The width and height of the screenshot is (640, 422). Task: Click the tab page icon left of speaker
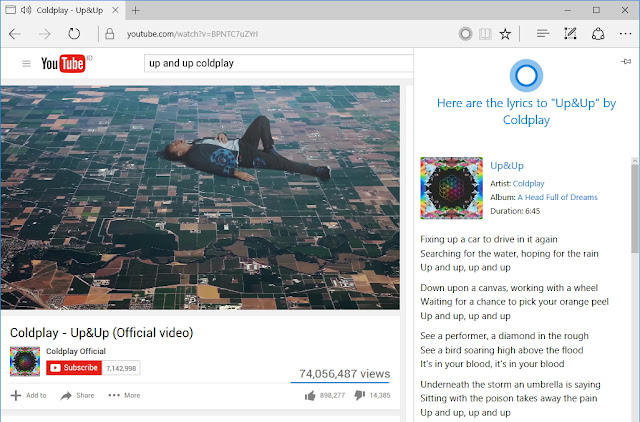pos(11,10)
